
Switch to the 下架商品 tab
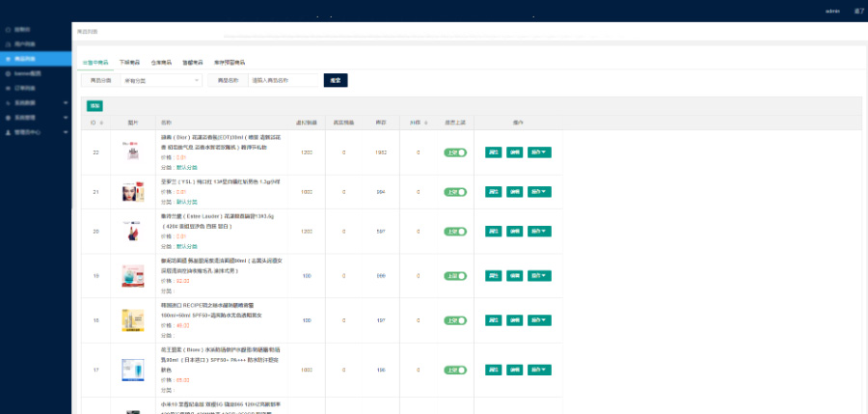129,62
